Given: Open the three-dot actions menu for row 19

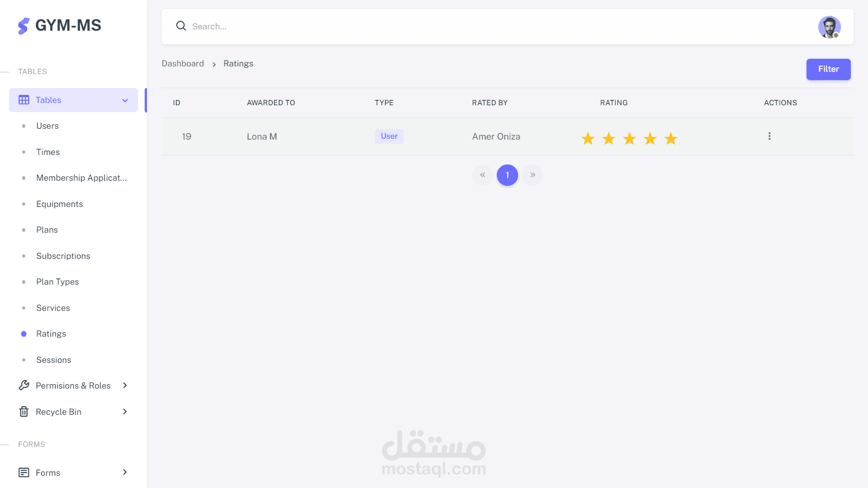Looking at the screenshot, I should (x=769, y=136).
